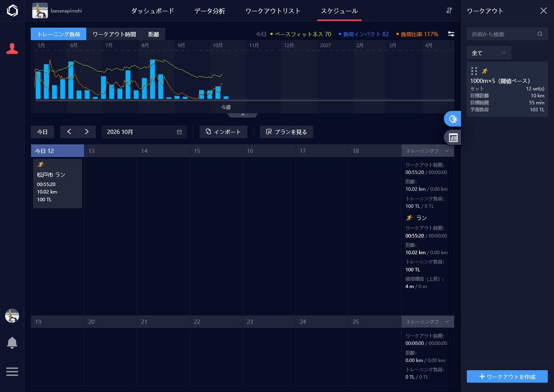Open ワークアウトリスト tab
The height and width of the screenshot is (392, 554).
pyautogui.click(x=273, y=11)
